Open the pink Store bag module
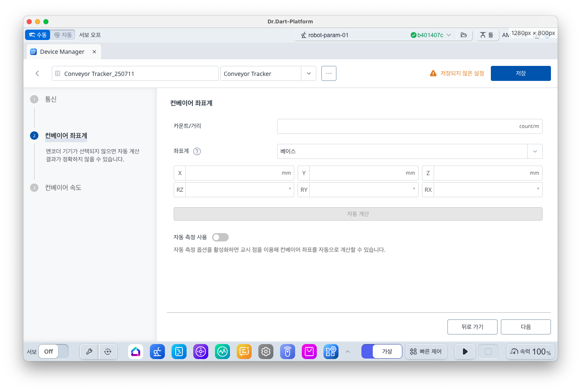Screen dimensions: 581x392 309,352
